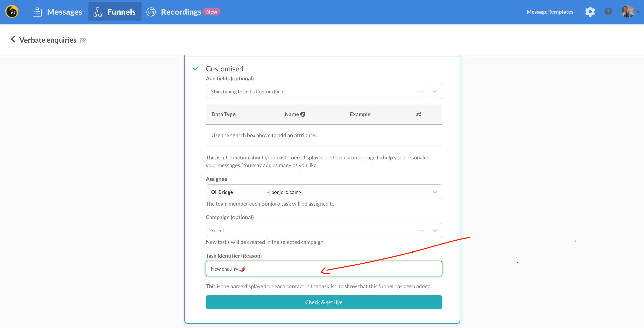Click the shuffle example icon
Viewport: 644px width, 328px height.
coord(418,114)
